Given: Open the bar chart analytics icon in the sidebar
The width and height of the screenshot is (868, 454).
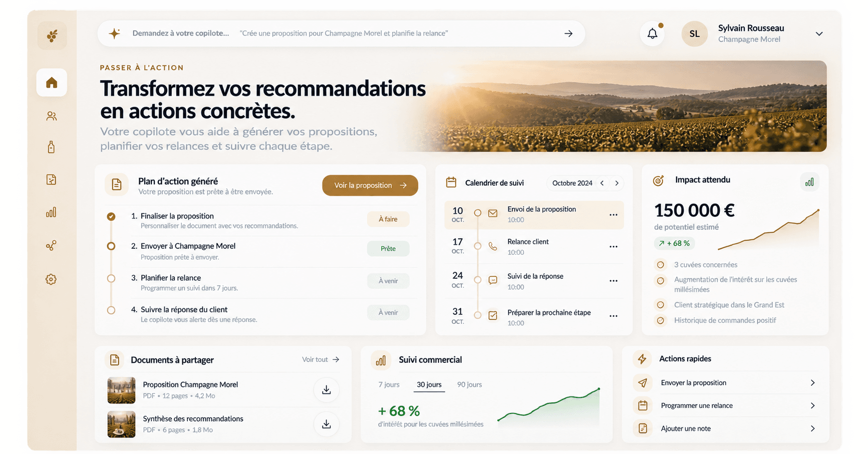Looking at the screenshot, I should 51,212.
